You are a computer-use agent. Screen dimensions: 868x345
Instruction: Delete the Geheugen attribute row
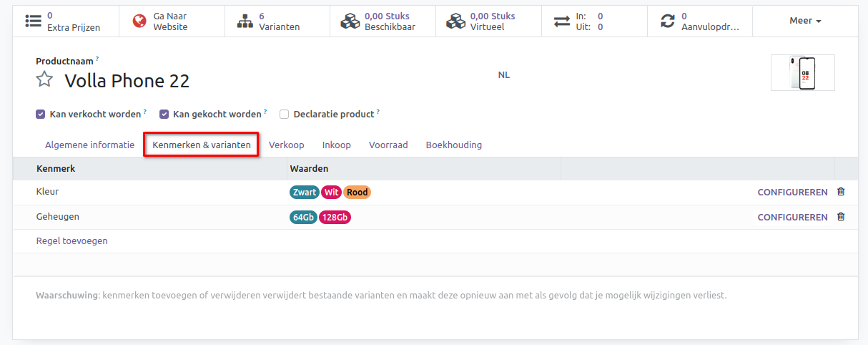tap(841, 217)
